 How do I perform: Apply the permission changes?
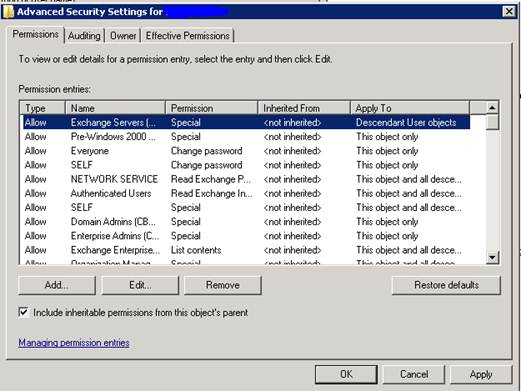pyautogui.click(x=481, y=374)
